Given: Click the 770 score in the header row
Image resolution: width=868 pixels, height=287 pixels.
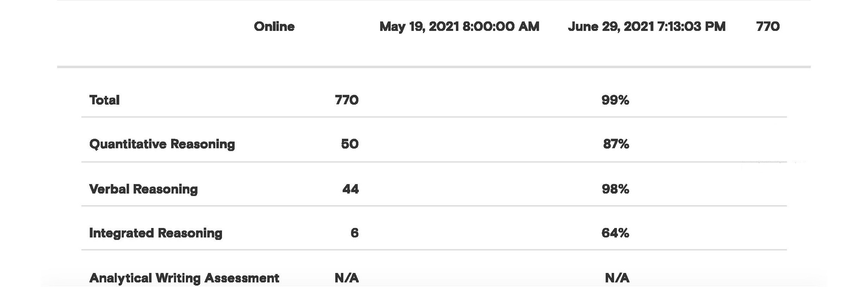Looking at the screenshot, I should click(768, 27).
